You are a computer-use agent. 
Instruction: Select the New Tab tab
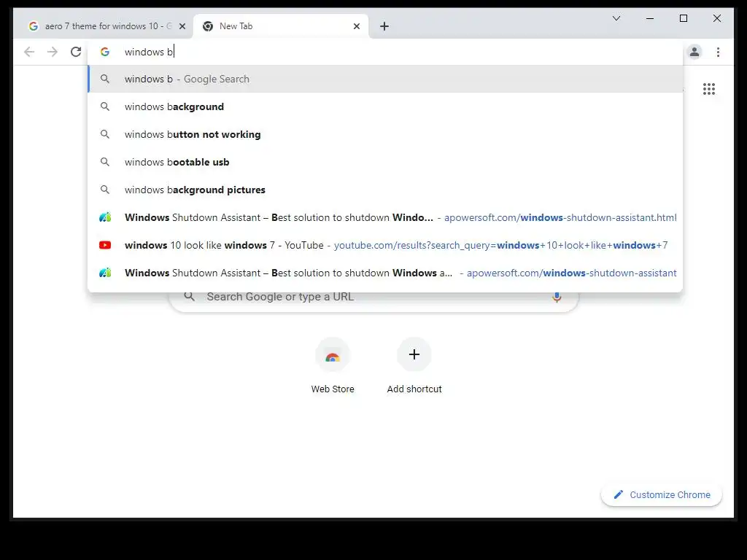pyautogui.click(x=281, y=26)
